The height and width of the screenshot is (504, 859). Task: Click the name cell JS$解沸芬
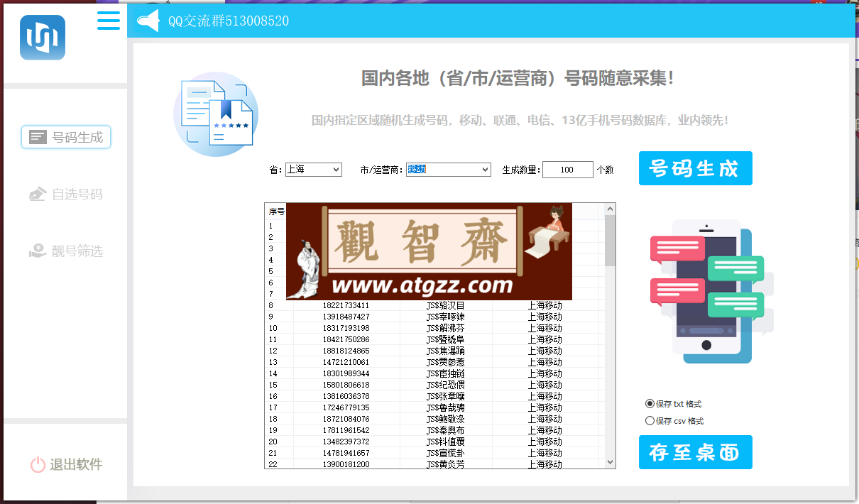coord(445,328)
